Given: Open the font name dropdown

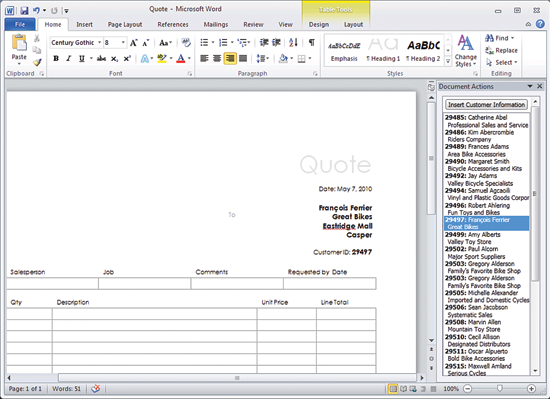Looking at the screenshot, I should (100, 42).
